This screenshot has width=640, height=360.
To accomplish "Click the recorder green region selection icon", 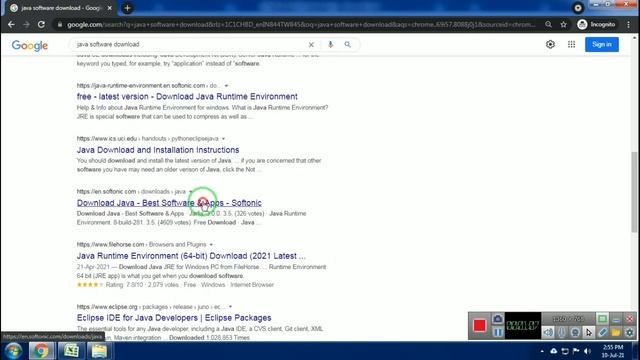I will click(602, 319).
